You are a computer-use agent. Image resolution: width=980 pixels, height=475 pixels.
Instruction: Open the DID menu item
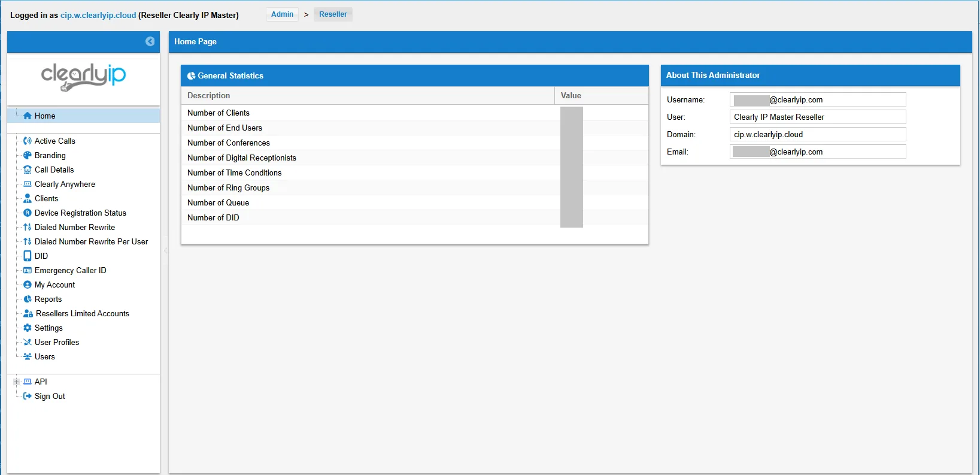pyautogui.click(x=41, y=256)
